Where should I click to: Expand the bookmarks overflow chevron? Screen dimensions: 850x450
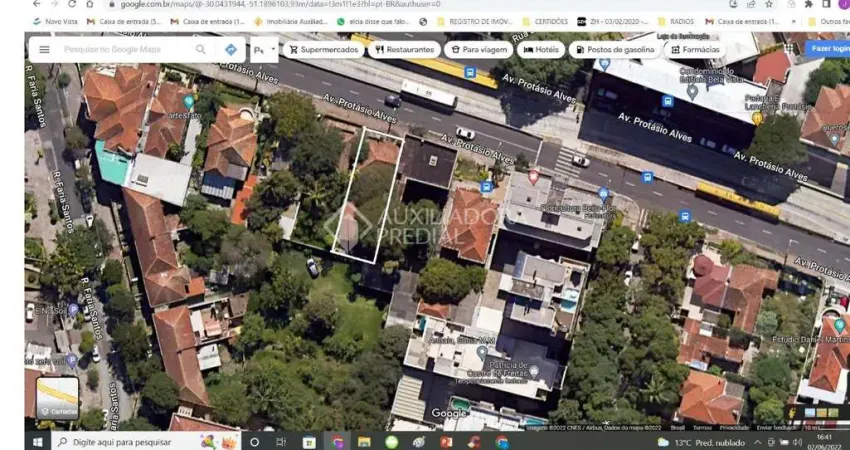pos(794,22)
